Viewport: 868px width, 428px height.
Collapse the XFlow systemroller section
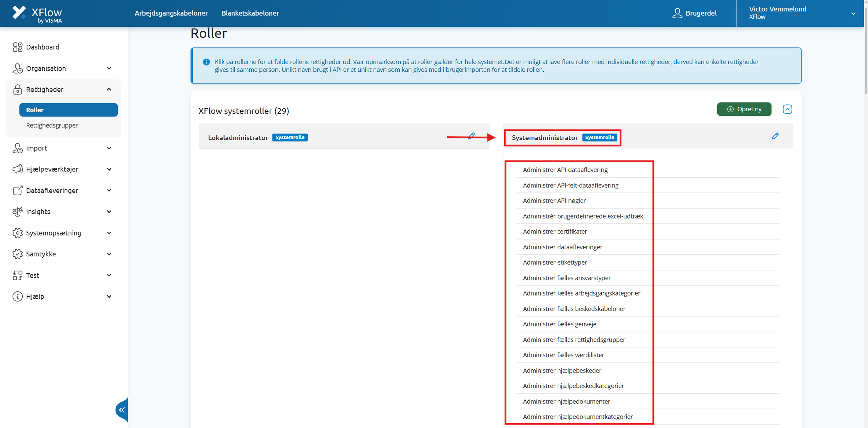click(x=787, y=109)
